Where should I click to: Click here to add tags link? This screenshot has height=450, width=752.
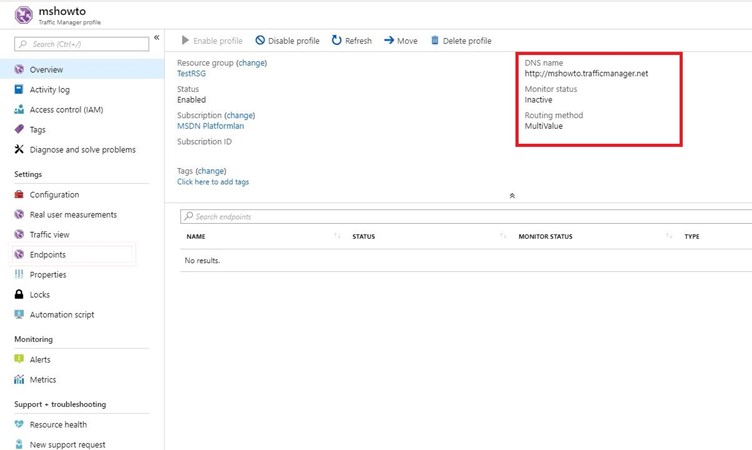pyautogui.click(x=213, y=182)
